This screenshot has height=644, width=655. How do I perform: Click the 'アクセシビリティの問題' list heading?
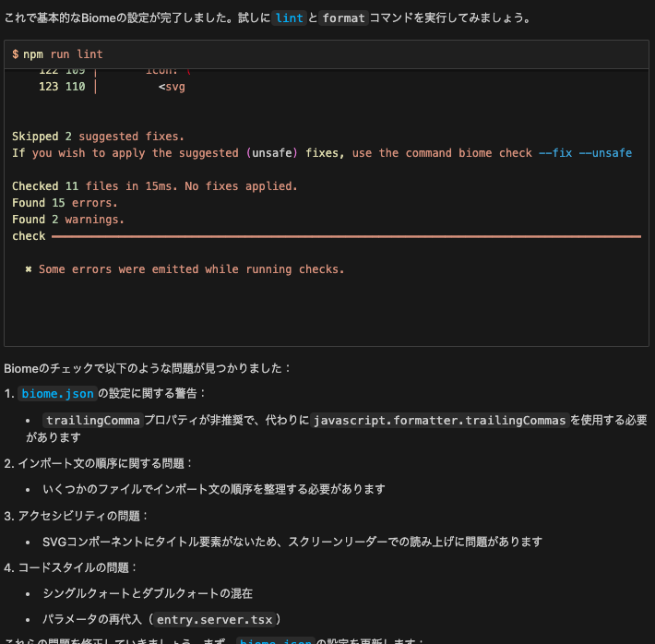[79, 516]
